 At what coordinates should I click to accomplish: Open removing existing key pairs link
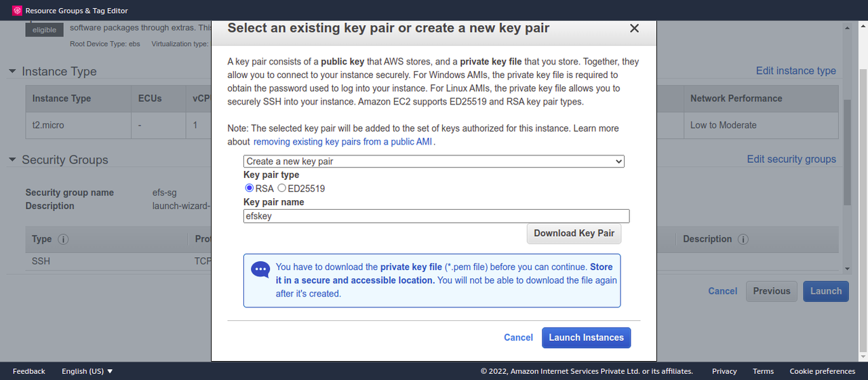pos(343,142)
